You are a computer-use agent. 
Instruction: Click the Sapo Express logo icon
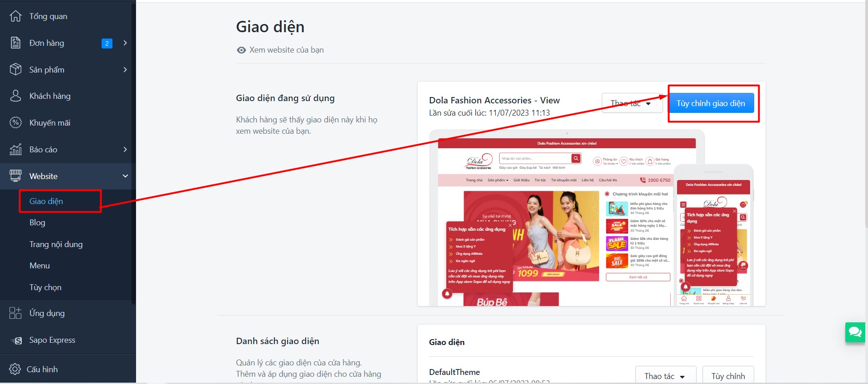pyautogui.click(x=16, y=340)
